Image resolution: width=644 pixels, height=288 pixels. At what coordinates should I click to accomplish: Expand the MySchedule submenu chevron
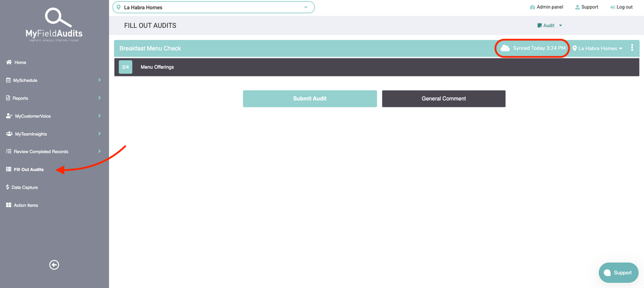(100, 80)
